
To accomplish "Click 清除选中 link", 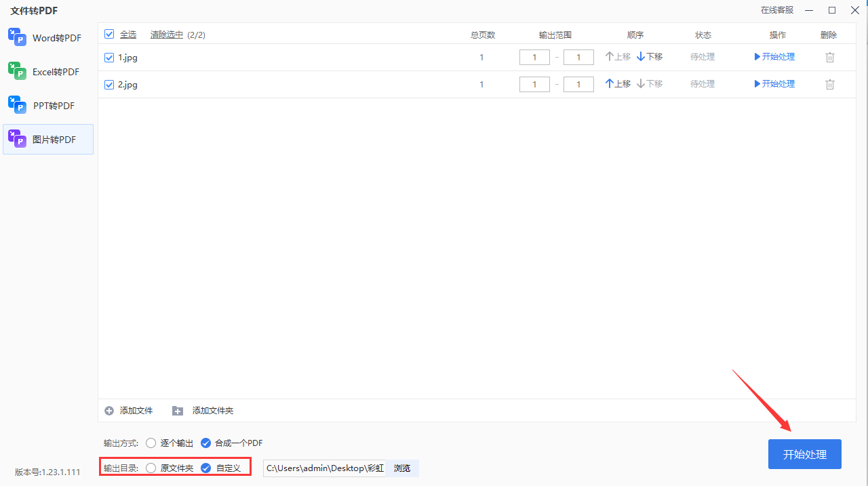I will tap(167, 35).
